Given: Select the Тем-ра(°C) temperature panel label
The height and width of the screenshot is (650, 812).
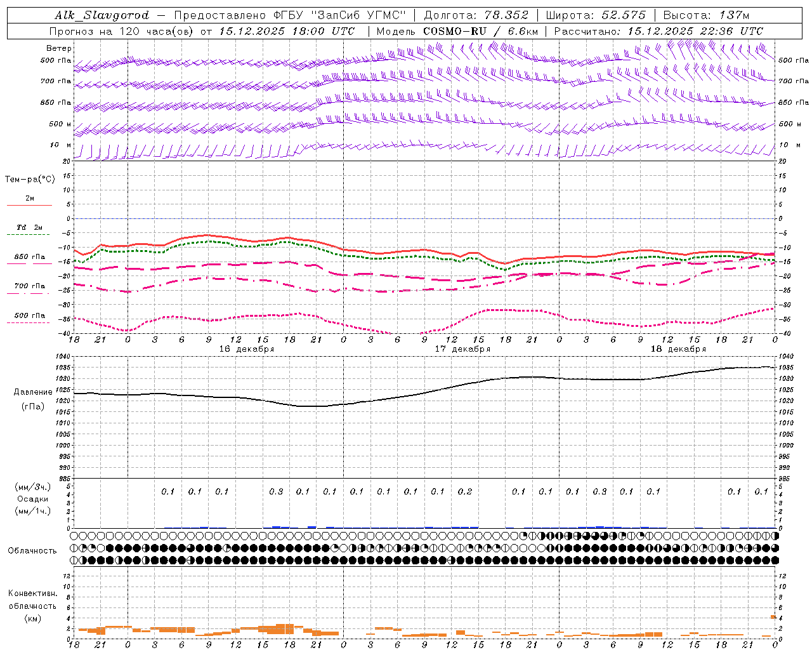Looking at the screenshot, I should pos(30,180).
